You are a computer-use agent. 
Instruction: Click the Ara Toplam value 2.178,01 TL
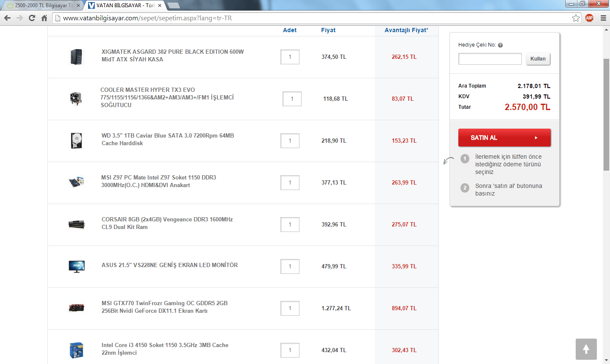pyautogui.click(x=534, y=86)
